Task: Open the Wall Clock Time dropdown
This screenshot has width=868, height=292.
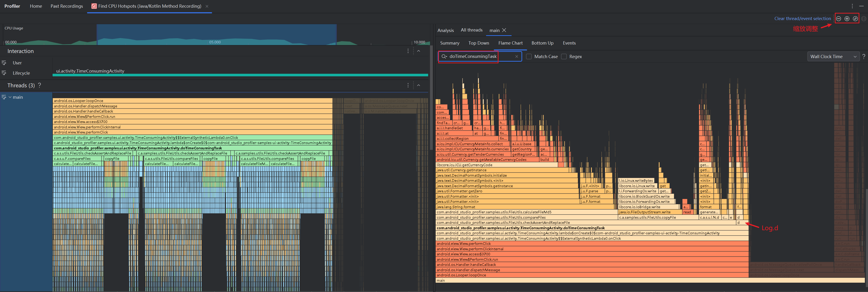Action: [833, 56]
